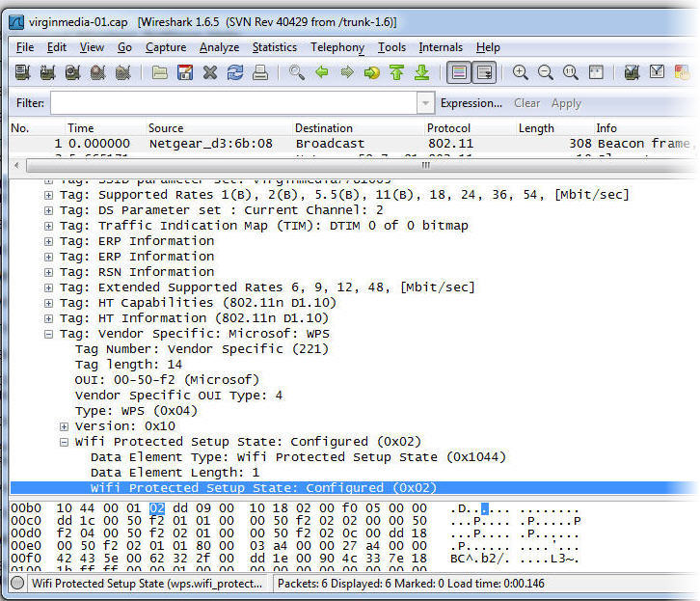Go forward in packet history arrow
This screenshot has width=700, height=601.
pyautogui.click(x=347, y=71)
